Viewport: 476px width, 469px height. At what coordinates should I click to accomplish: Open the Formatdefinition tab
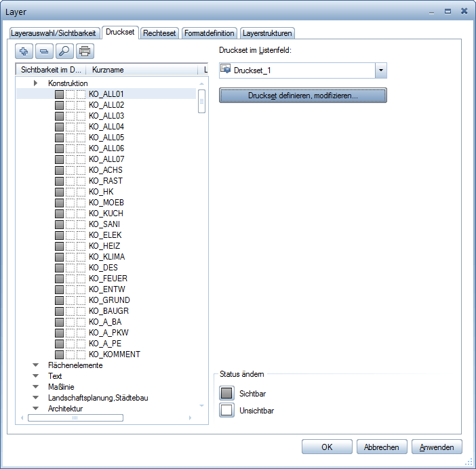[x=209, y=33]
